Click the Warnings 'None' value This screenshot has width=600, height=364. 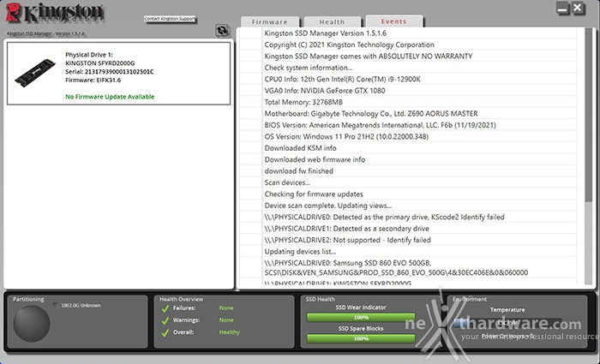pyautogui.click(x=226, y=320)
